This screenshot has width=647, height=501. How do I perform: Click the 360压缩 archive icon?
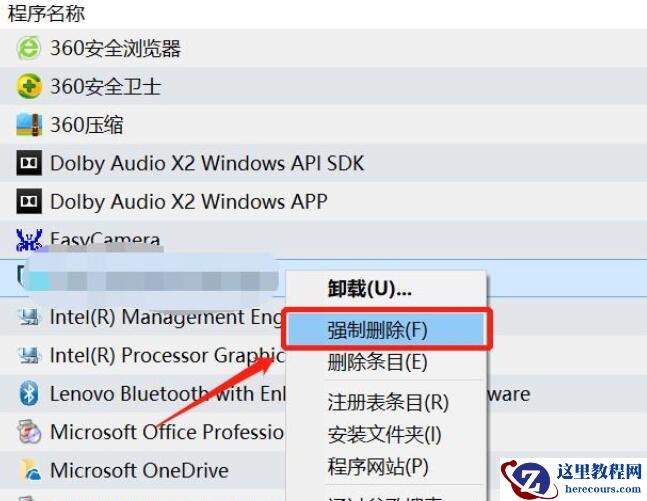click(x=28, y=125)
